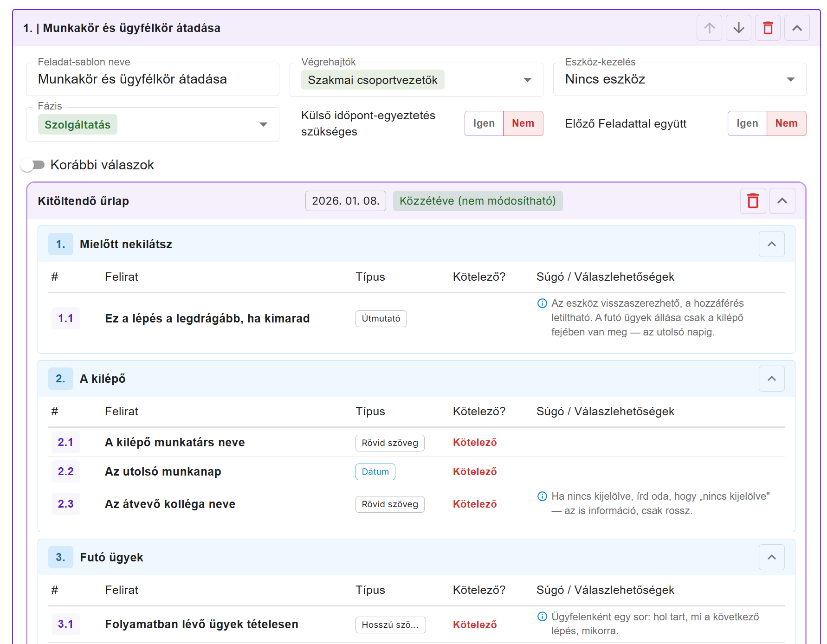The image size is (827, 644).
Task: Click info icon for Az átvevő kolléga neve
Action: pyautogui.click(x=542, y=496)
